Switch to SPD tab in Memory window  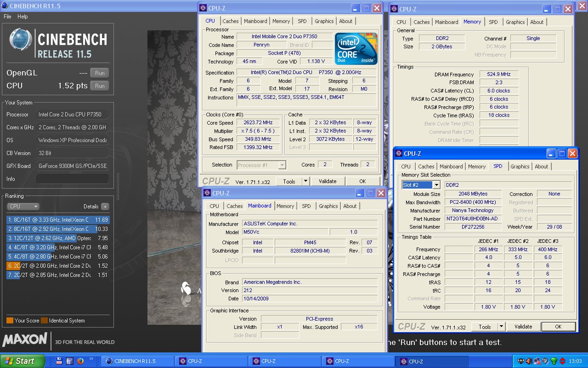click(x=493, y=22)
